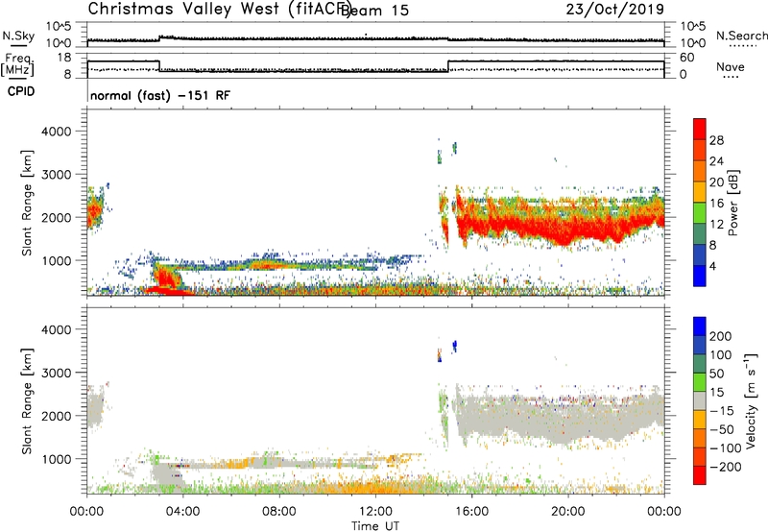Click the "08:00" time axis label
This screenshot has width=768, height=532.
coord(279,512)
